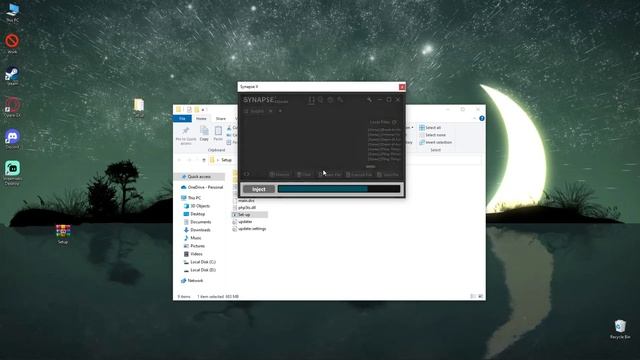Screen dimensions: 640x360
Task: Select the Steam desktop shortcut
Action: pyautogui.click(x=12, y=76)
